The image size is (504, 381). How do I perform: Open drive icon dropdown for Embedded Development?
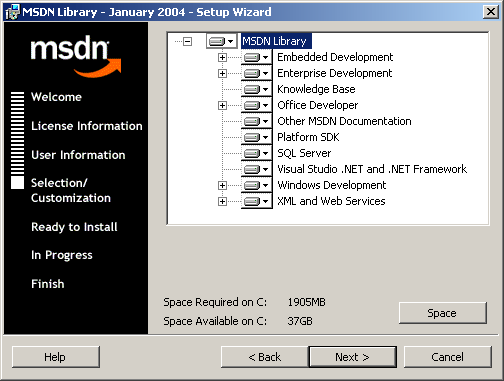pyautogui.click(x=256, y=57)
